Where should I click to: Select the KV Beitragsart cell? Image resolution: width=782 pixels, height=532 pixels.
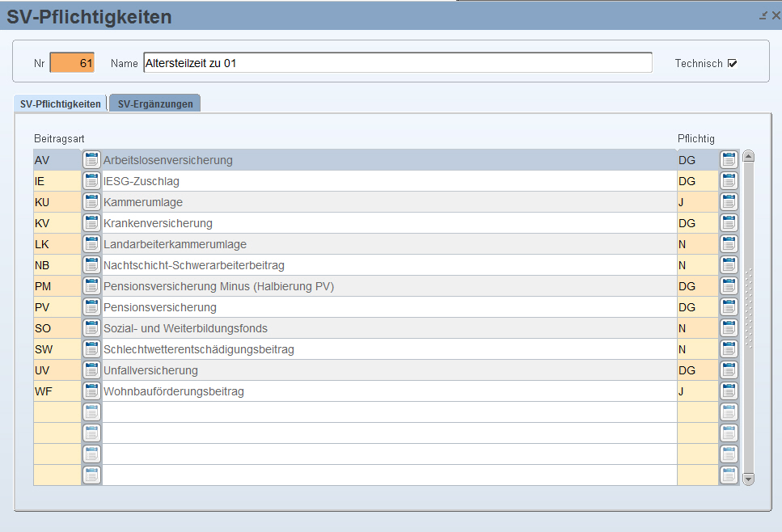coord(57,223)
